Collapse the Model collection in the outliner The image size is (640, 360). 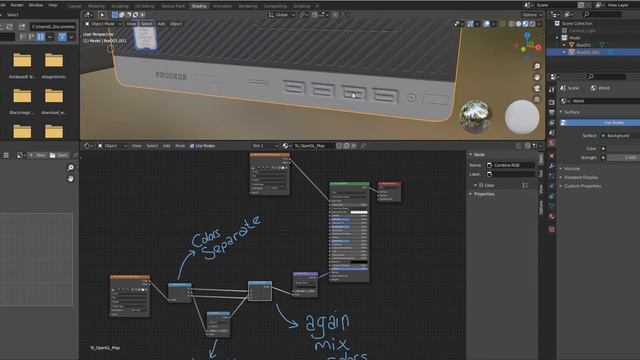coord(558,38)
